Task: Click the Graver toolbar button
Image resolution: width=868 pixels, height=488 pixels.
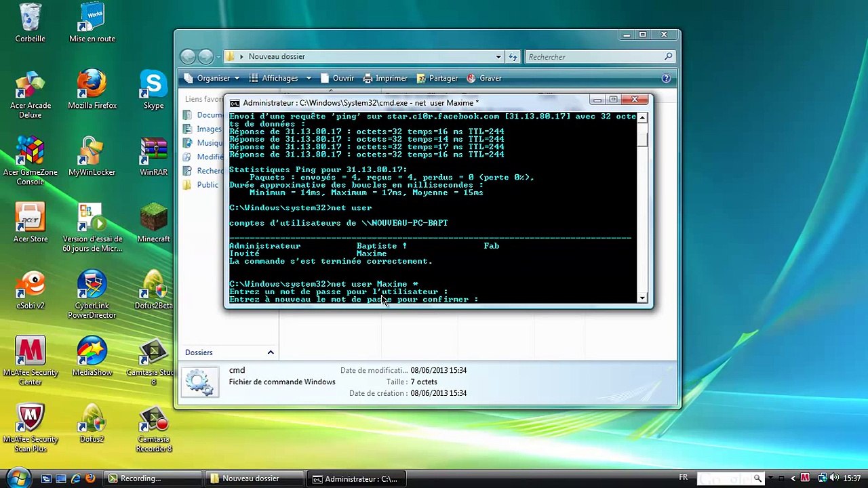Action: point(484,79)
